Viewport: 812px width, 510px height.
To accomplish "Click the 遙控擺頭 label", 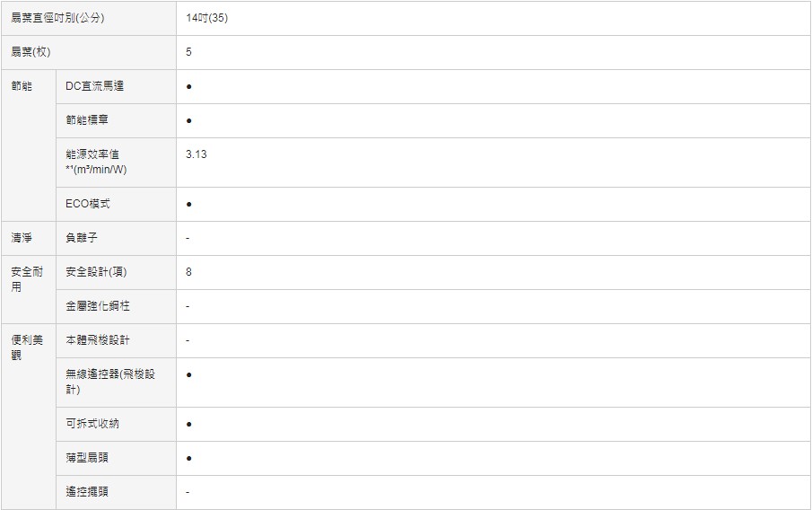I will coord(87,492).
